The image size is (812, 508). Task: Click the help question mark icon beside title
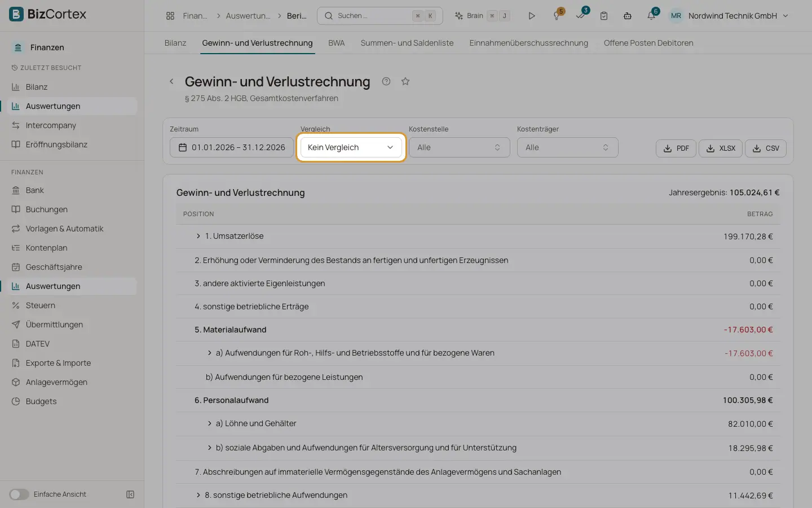(x=386, y=81)
